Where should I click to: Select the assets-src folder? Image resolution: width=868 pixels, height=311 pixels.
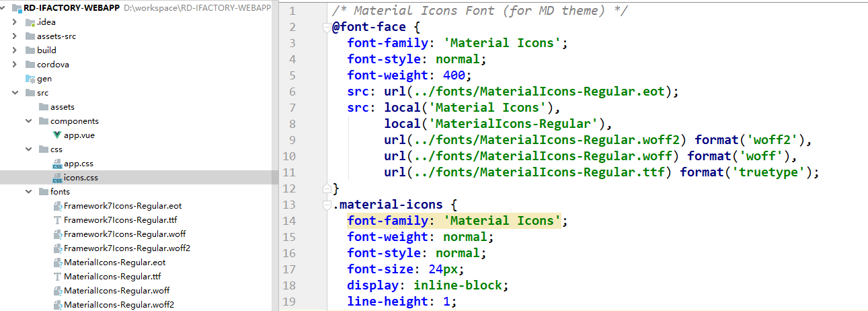click(56, 36)
